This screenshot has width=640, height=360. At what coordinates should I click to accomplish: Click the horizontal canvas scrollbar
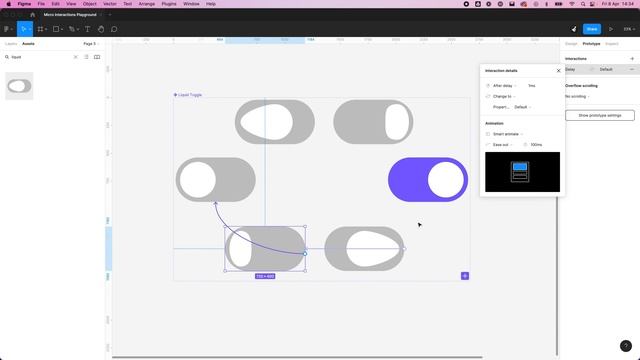tap(297, 357)
